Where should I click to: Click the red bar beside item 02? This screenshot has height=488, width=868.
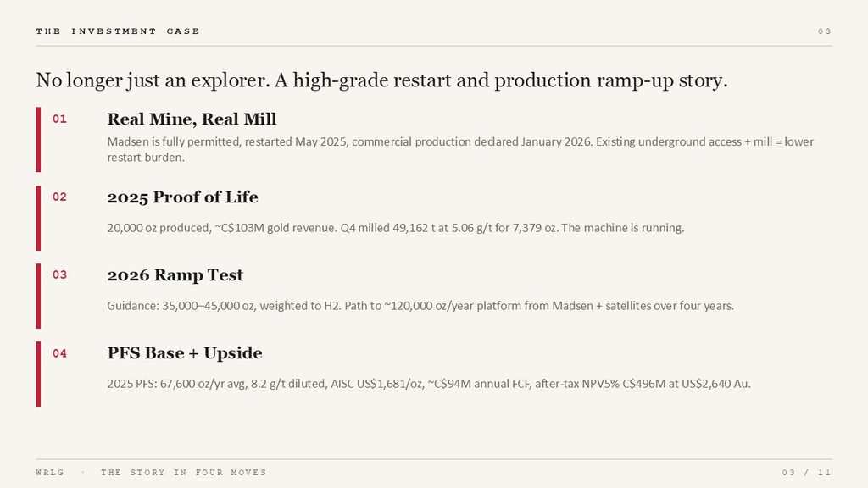point(38,218)
